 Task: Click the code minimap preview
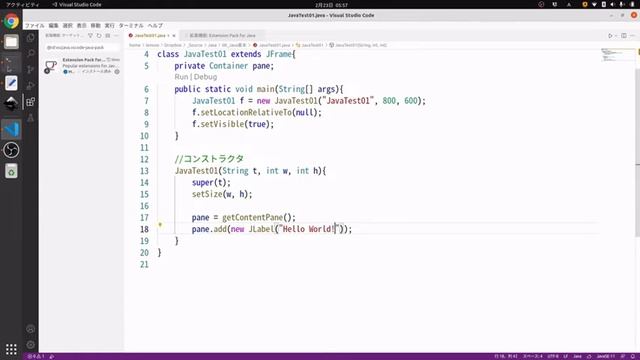617,55
